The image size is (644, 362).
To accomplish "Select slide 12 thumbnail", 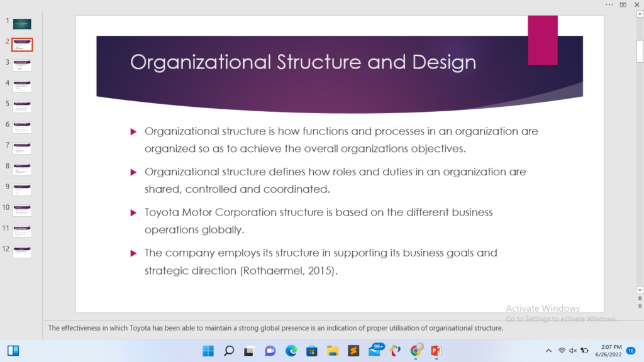I will [x=22, y=251].
